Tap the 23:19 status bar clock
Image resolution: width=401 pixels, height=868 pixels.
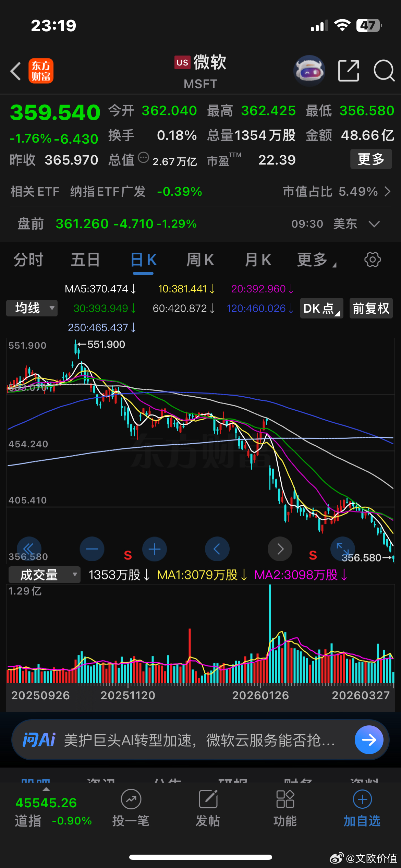click(x=53, y=25)
